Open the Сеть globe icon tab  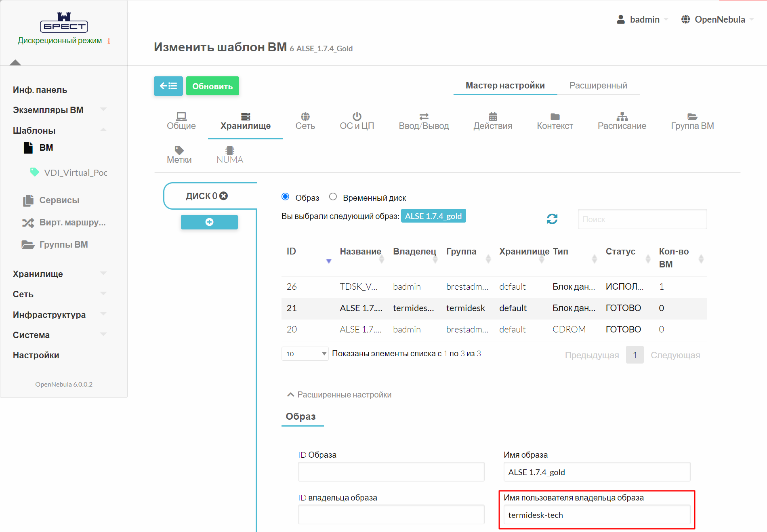pos(305,121)
